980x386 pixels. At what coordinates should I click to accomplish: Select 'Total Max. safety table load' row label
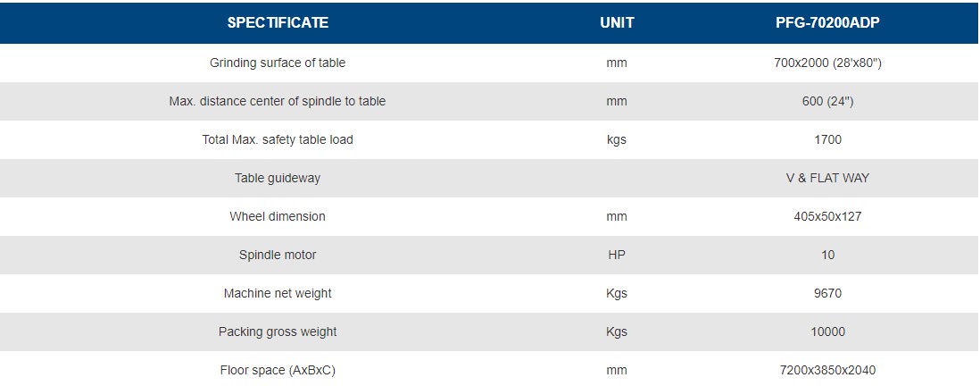pyautogui.click(x=278, y=139)
